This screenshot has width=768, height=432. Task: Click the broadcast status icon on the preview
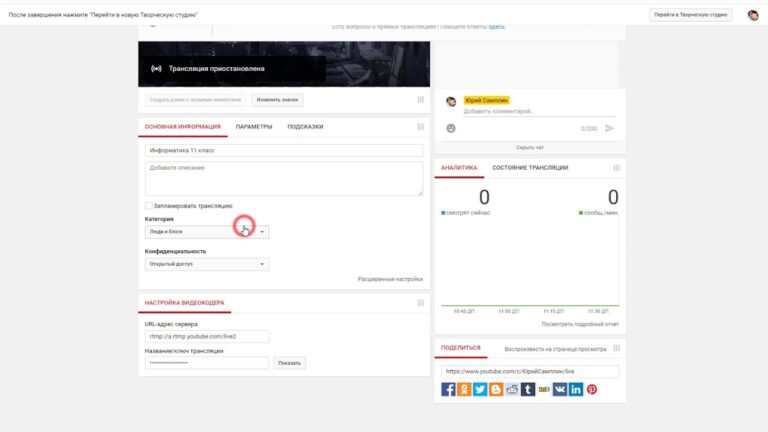click(156, 69)
